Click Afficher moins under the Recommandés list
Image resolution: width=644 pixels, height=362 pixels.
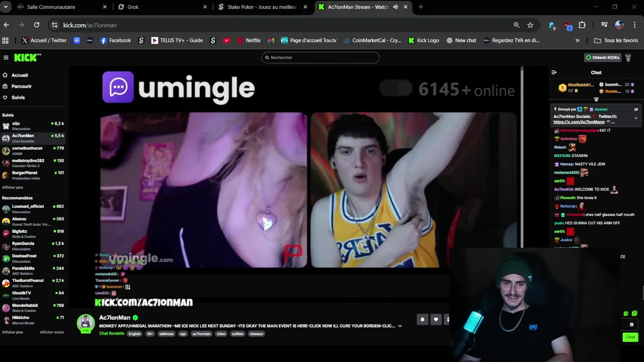(x=52, y=332)
